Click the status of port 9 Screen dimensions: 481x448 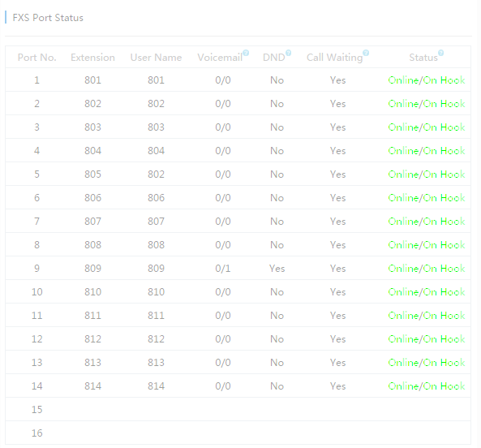pos(427,268)
